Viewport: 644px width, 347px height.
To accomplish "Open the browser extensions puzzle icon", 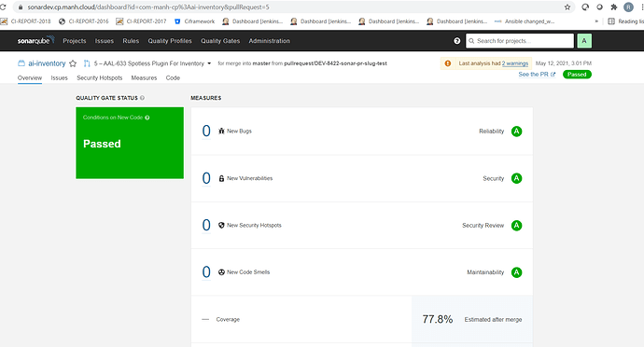I will pos(613,7).
